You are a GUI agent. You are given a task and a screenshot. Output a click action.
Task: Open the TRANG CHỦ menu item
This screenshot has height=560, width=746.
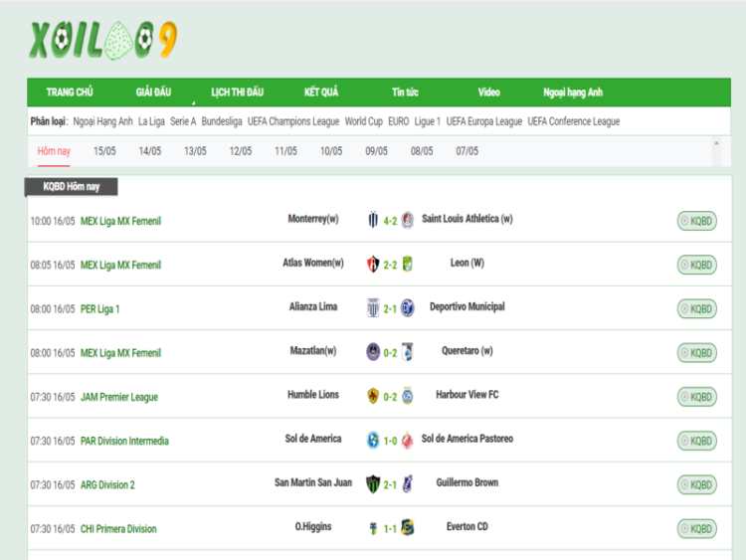point(70,93)
